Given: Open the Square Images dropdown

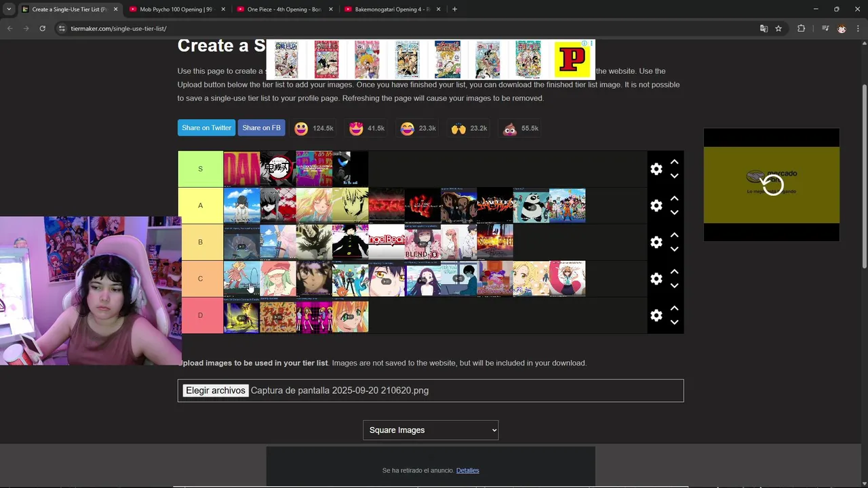Looking at the screenshot, I should [x=431, y=430].
